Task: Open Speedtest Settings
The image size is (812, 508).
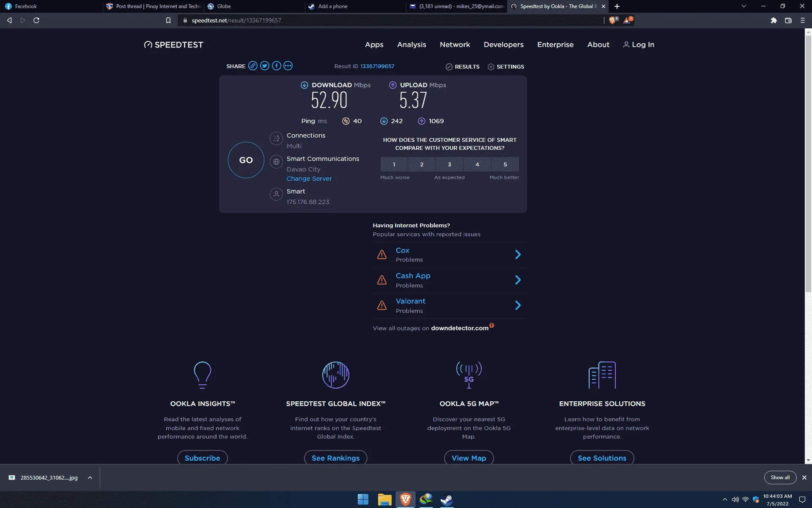Action: coord(506,66)
